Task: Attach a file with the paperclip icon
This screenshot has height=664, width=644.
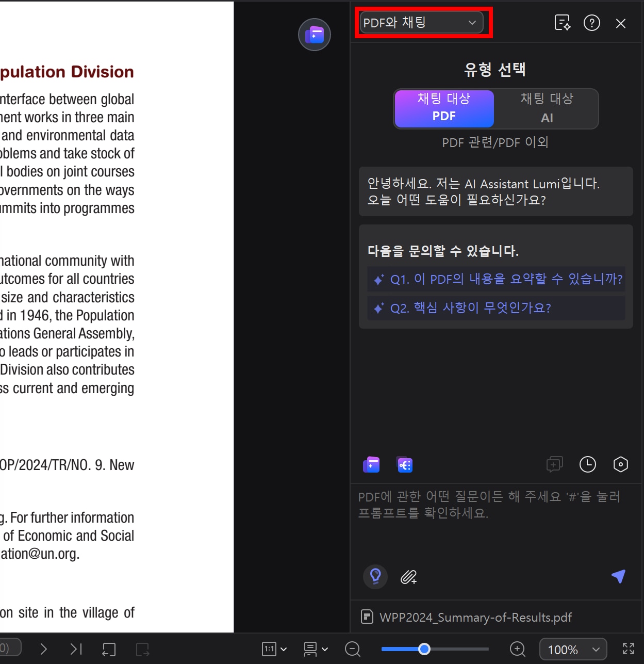Action: [x=408, y=577]
